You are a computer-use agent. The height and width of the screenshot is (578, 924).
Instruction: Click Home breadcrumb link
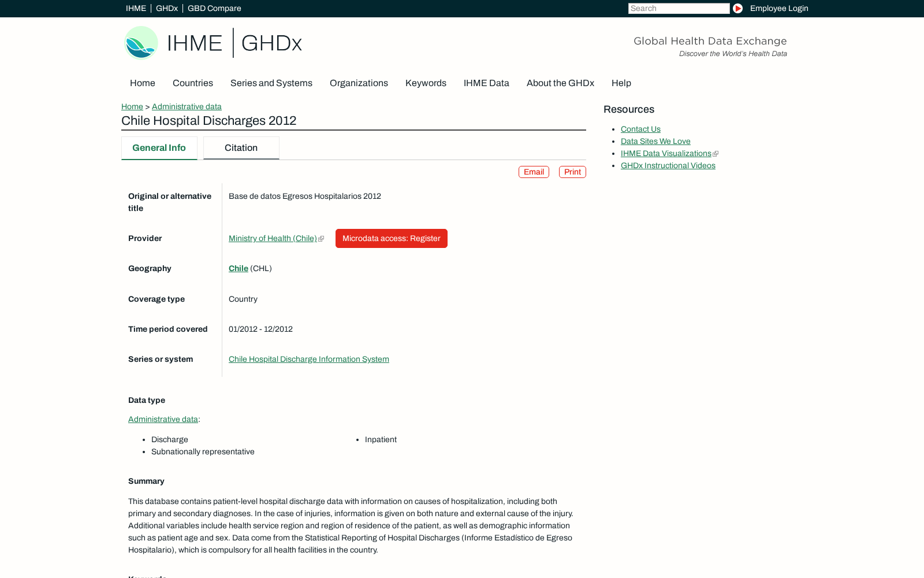[132, 107]
